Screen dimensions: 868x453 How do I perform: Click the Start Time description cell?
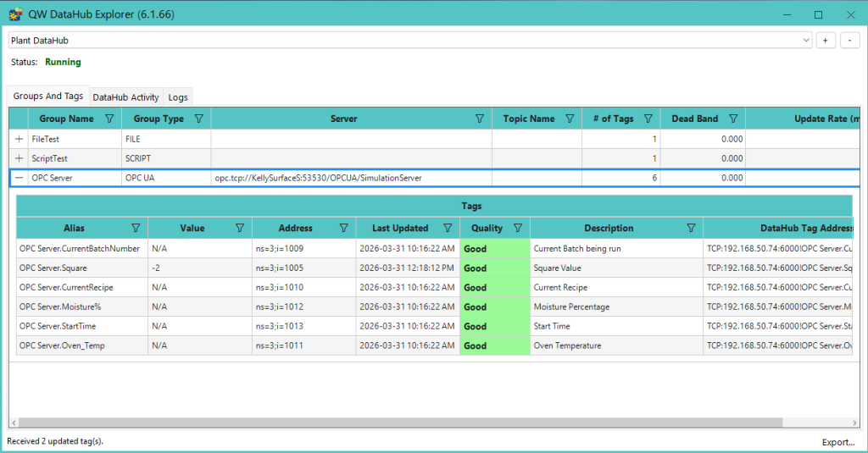tap(617, 326)
